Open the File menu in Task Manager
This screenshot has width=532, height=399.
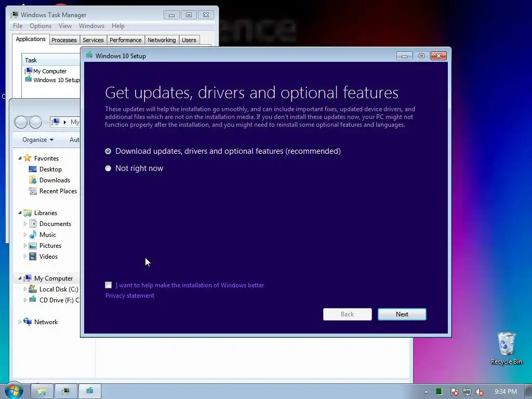point(18,26)
